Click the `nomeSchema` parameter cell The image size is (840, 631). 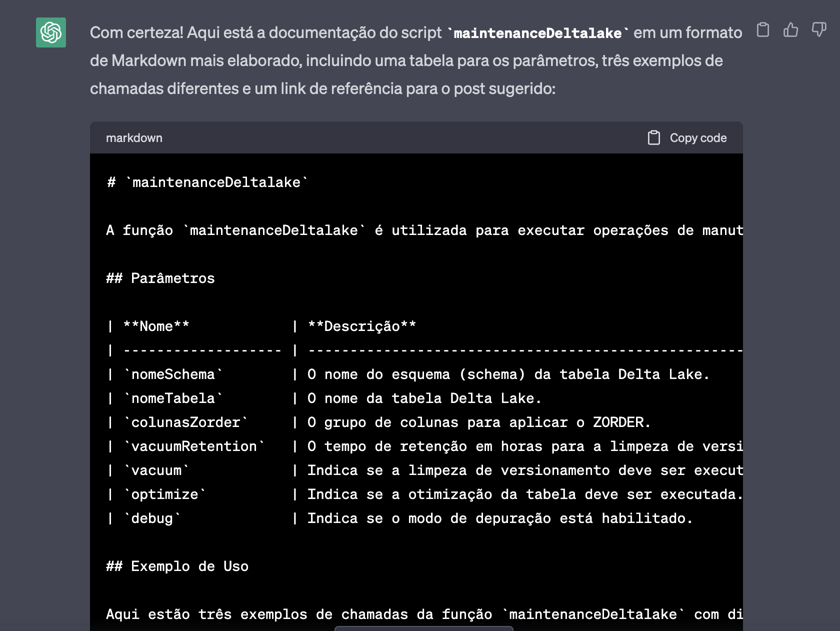pos(173,374)
